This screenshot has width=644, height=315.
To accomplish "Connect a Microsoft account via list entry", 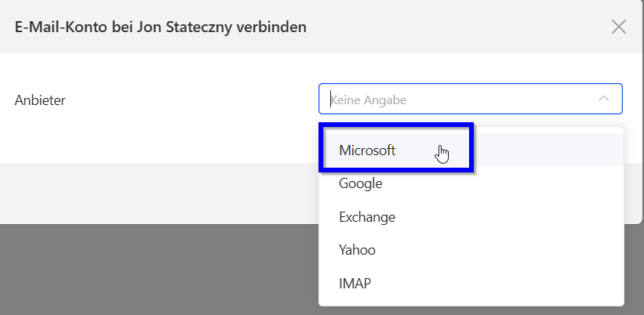I will 367,150.
